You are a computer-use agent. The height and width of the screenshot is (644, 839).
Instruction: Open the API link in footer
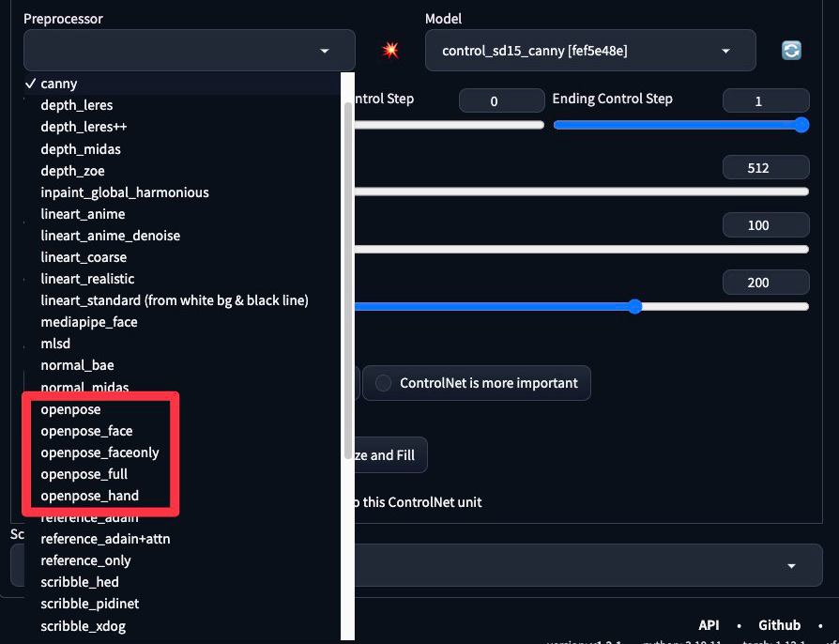(709, 625)
